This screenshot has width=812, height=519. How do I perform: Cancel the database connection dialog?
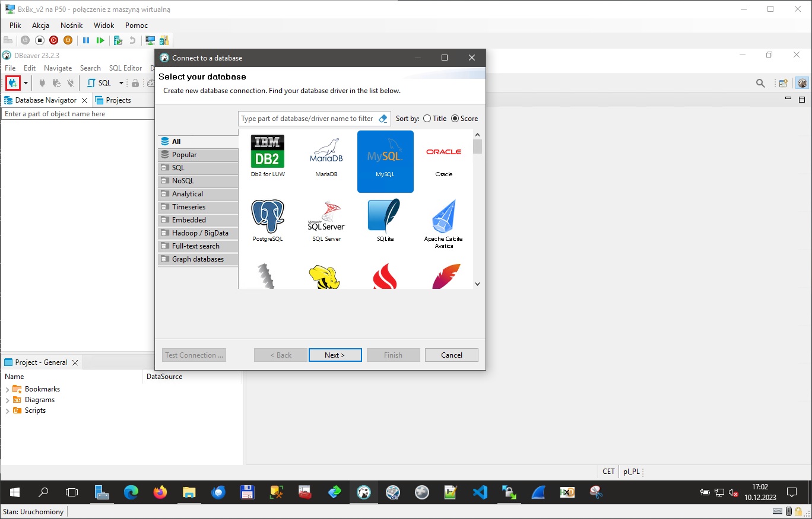[x=451, y=355]
